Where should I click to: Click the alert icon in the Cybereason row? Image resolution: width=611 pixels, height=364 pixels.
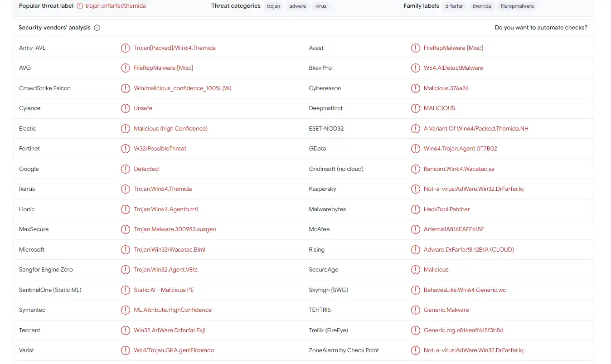click(415, 88)
